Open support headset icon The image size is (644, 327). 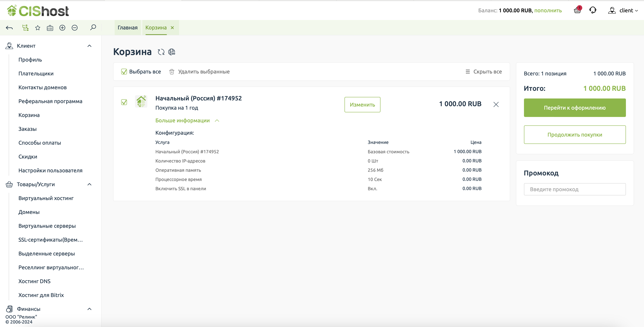(x=593, y=10)
